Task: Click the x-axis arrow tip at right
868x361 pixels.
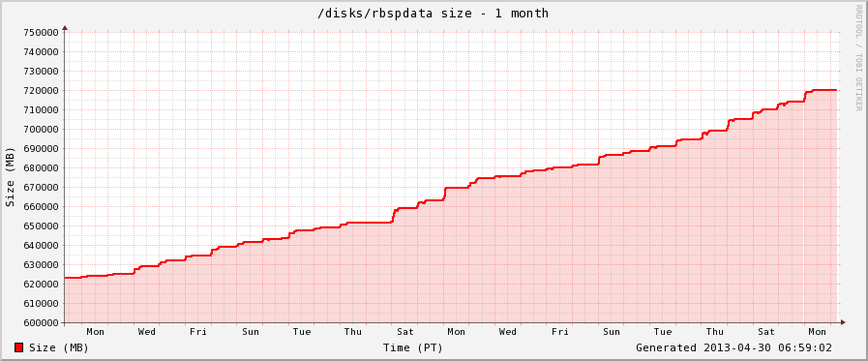Action: (x=843, y=322)
